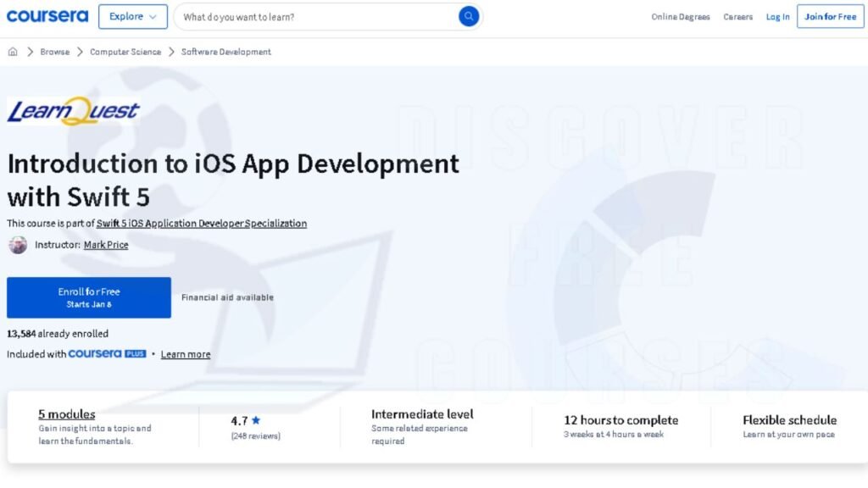
Task: Click the Coursera logo
Action: [x=47, y=16]
